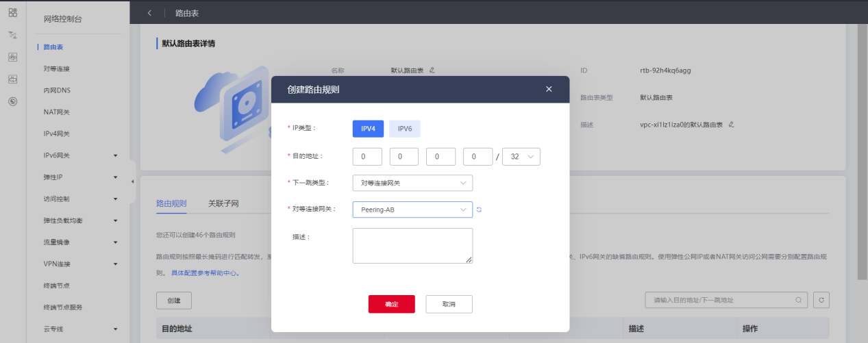Expand the IPv6网关 menu
Viewport: 868px width, 343px height.
pos(116,155)
